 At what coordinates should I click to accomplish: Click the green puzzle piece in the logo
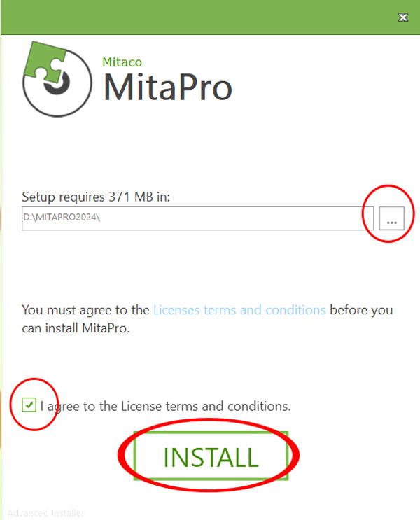pos(45,62)
